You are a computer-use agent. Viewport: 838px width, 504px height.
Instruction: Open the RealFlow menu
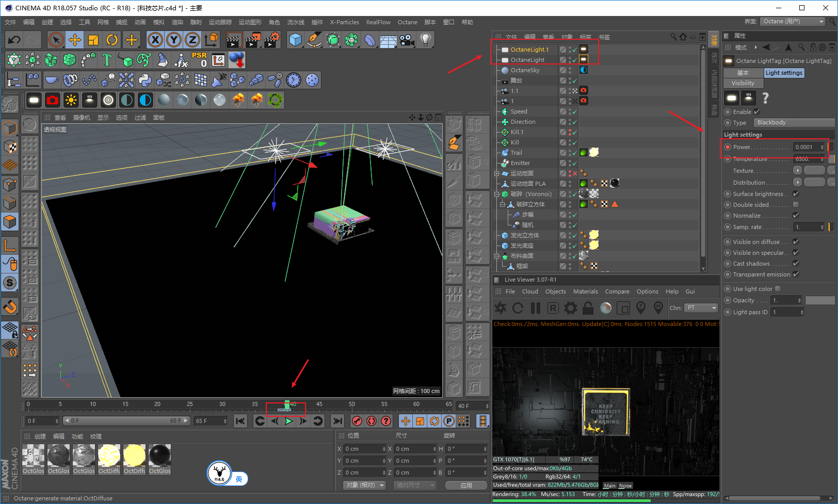pos(378,22)
